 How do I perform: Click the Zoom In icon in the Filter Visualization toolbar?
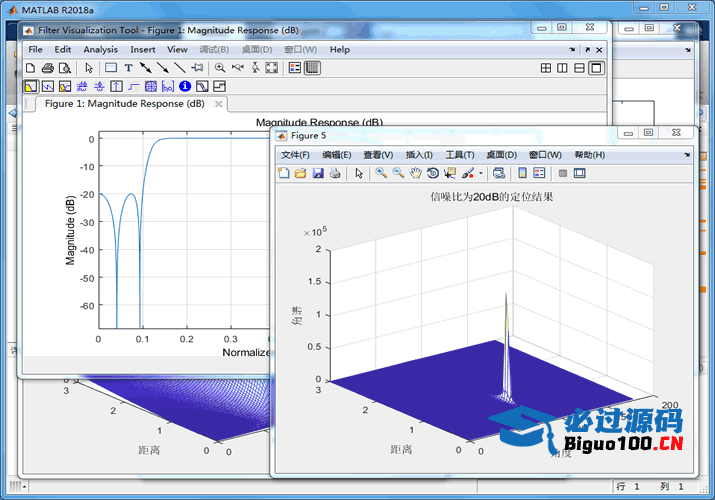pyautogui.click(x=220, y=68)
